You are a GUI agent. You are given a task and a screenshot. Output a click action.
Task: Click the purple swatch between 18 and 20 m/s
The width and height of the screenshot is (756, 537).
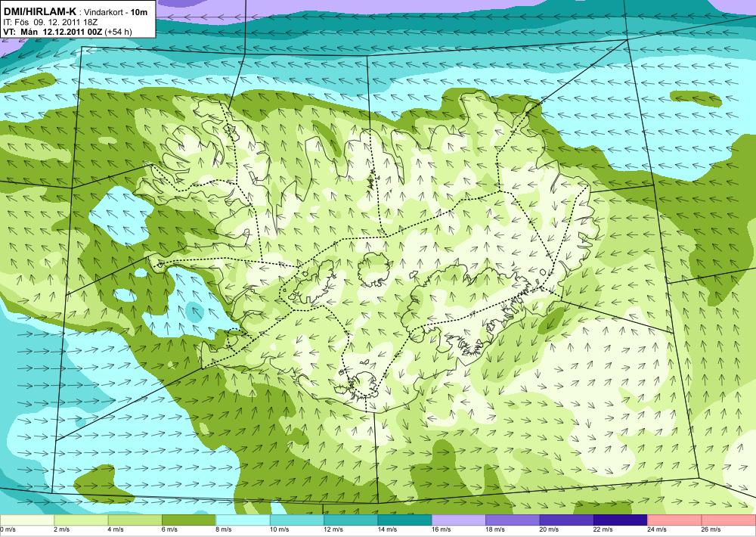point(513,520)
